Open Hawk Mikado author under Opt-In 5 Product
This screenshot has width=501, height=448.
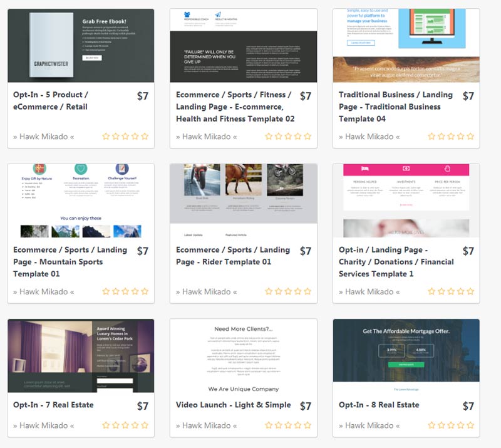coord(43,137)
